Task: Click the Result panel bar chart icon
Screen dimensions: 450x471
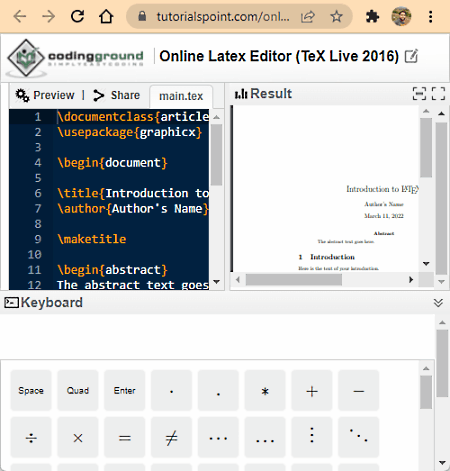Action: 241,94
